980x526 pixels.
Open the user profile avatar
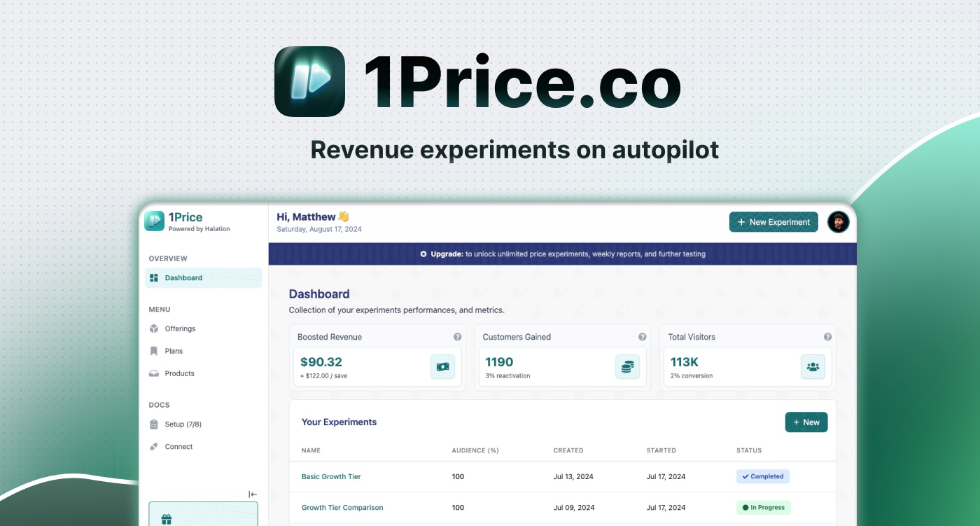coord(838,222)
